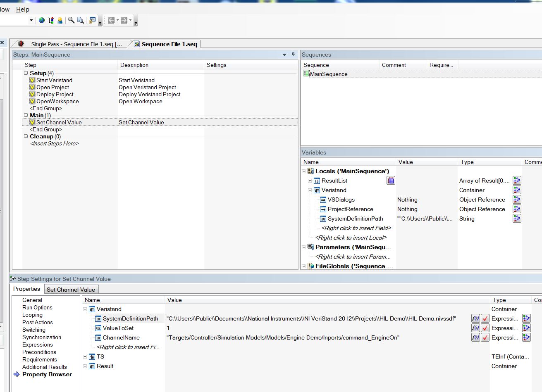Collapse the Parameters node in Variables
542x392 pixels.
(304, 247)
